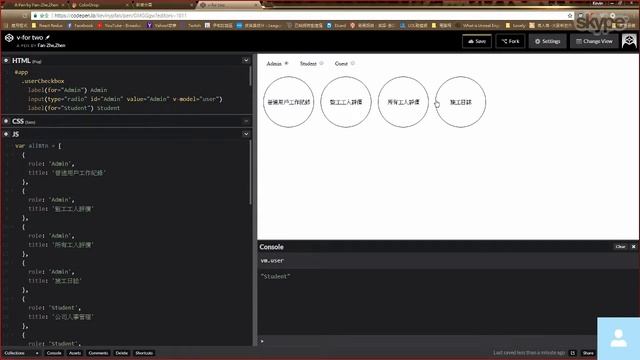Click the Change View button
Viewport: 640px width, 360px height.
[x=594, y=41]
